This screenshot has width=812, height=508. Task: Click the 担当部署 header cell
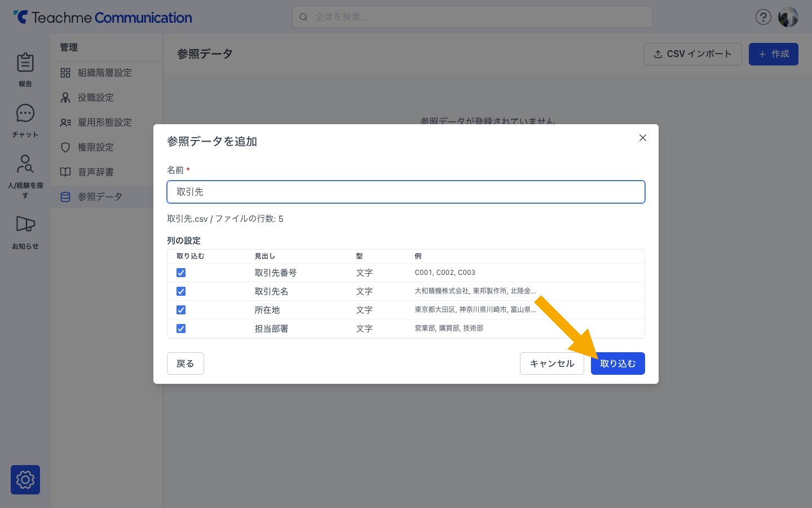pyautogui.click(x=271, y=329)
